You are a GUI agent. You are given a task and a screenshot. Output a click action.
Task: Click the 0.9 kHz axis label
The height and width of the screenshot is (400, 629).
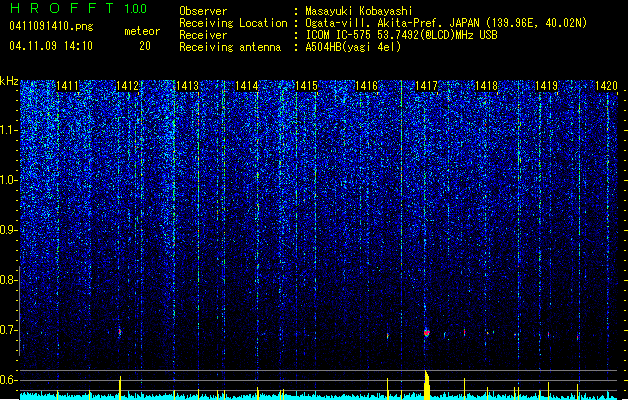pos(9,230)
